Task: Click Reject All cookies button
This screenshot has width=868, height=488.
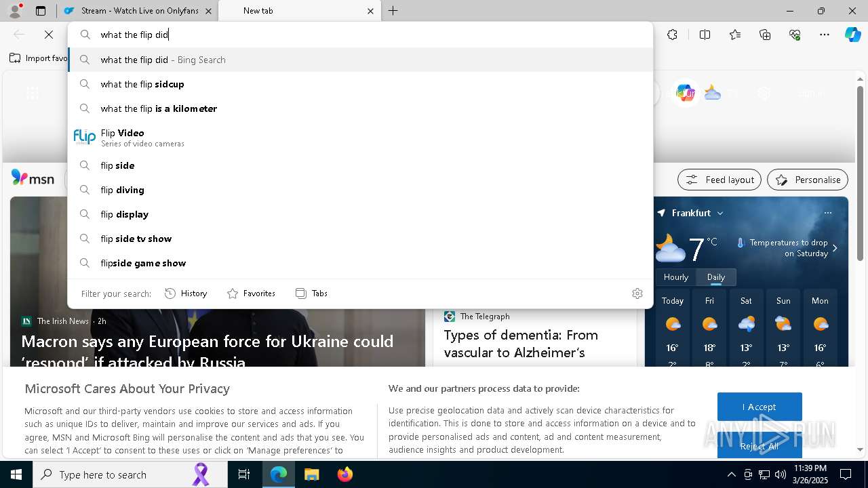Action: tap(759, 446)
